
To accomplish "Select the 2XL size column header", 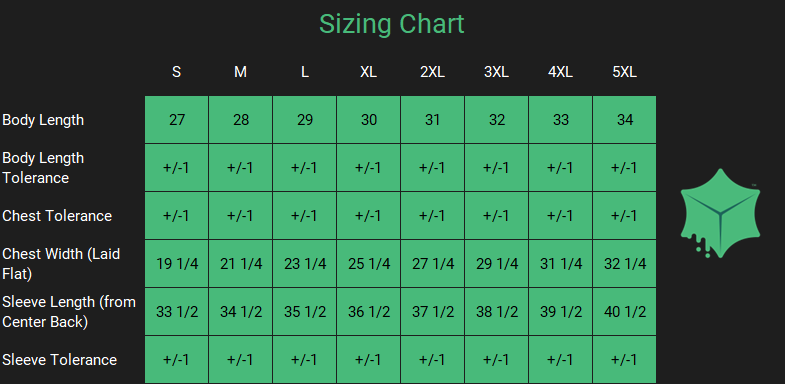I will tap(433, 72).
